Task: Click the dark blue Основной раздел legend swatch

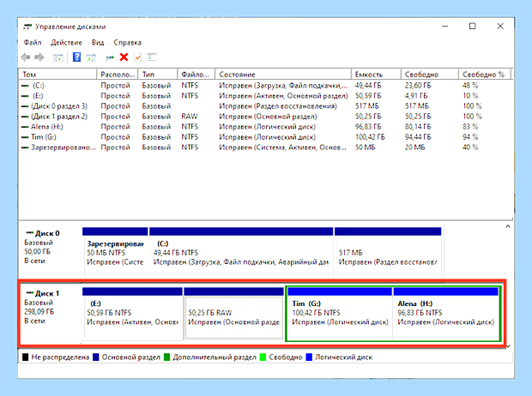Action: pos(96,357)
